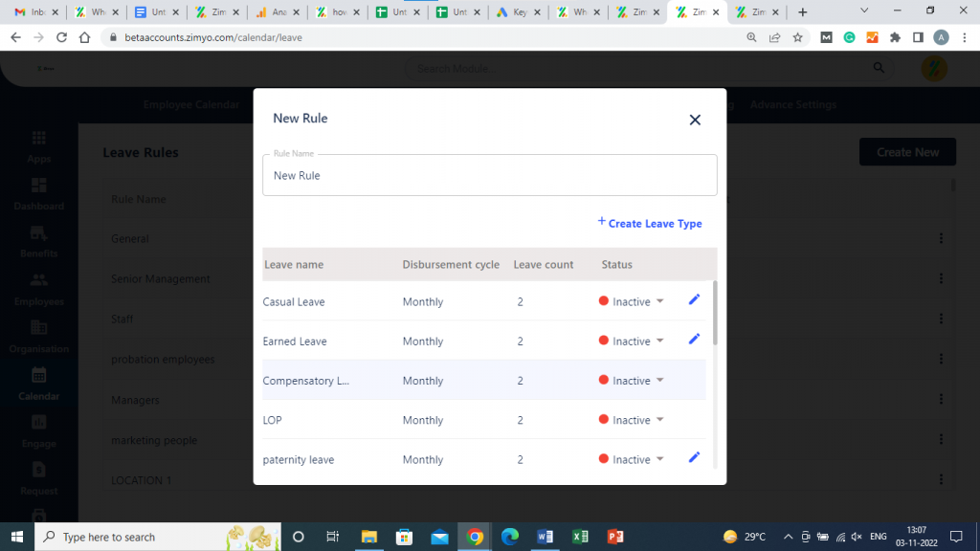Open Earned Leave status dropdown
Viewport: 980px width, 551px height.
point(632,342)
